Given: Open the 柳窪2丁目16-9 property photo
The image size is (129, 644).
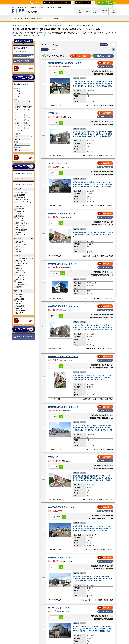Looking at the screenshot, I should (x=60, y=287).
